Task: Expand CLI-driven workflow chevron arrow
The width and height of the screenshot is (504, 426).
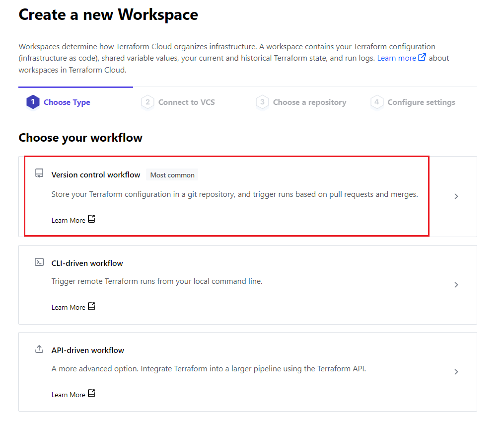Action: coord(456,285)
